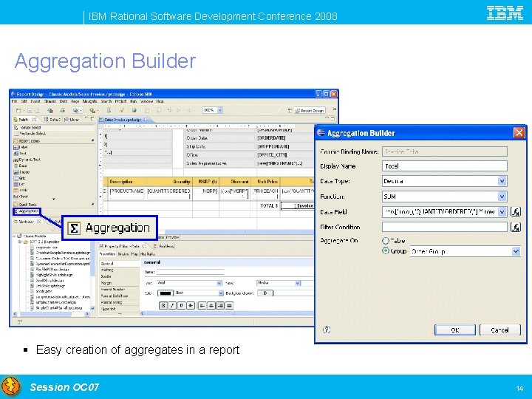Viewport: 532px width, 399px height.
Task: Select the Image item in the Palette
Action: coord(21,172)
